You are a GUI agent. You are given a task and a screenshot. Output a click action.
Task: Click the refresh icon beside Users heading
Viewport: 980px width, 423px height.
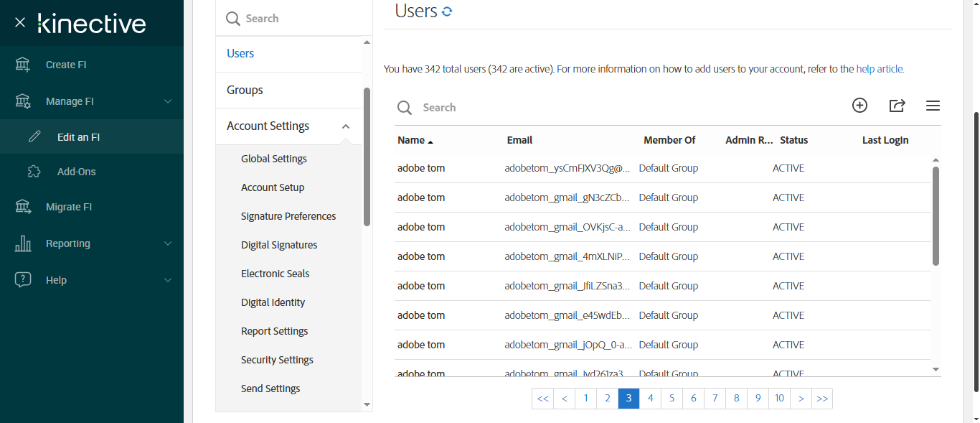click(447, 11)
